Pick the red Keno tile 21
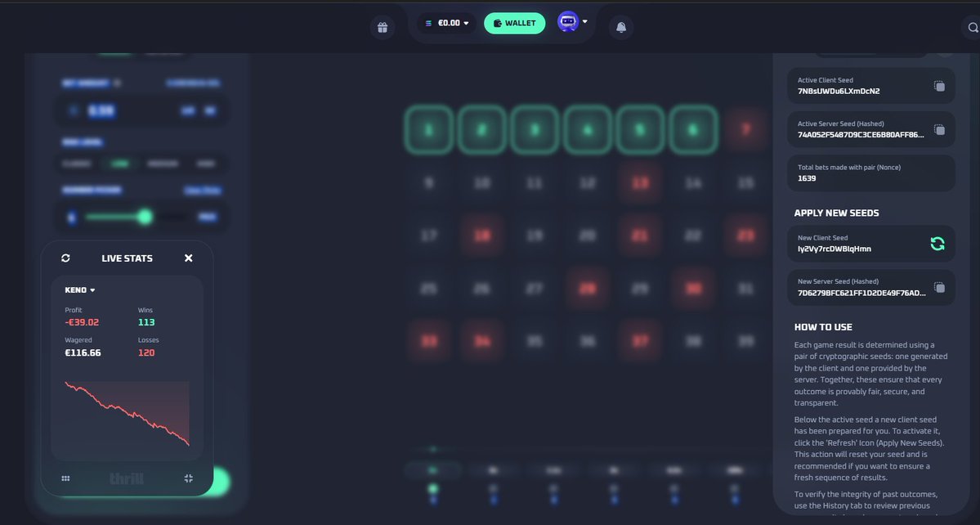The image size is (980, 525). (x=640, y=236)
